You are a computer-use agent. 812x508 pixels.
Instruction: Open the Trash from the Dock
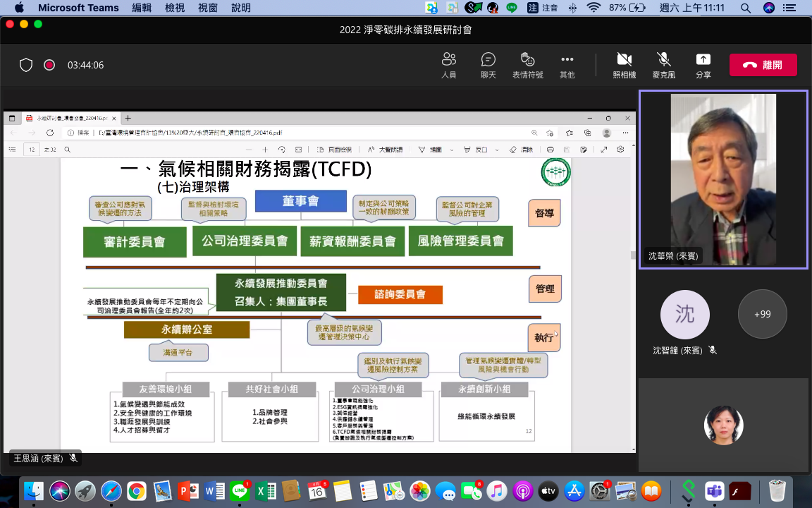777,491
